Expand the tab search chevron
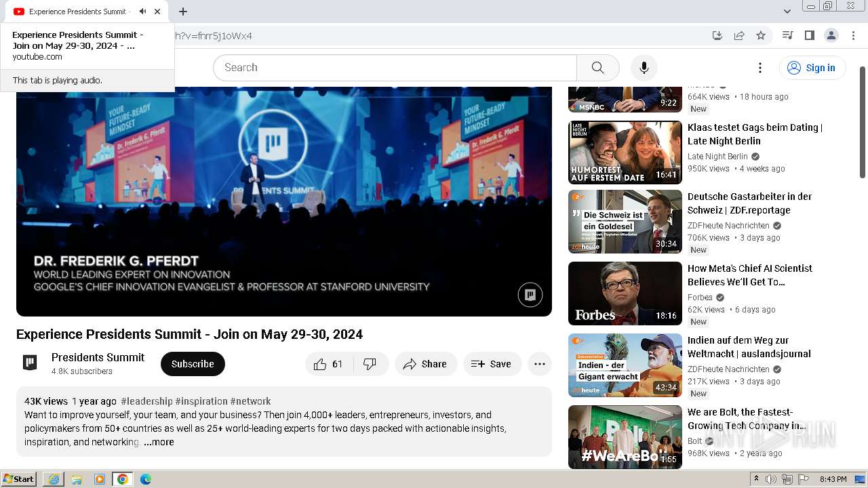Image resolution: width=868 pixels, height=488 pixels. click(x=787, y=12)
